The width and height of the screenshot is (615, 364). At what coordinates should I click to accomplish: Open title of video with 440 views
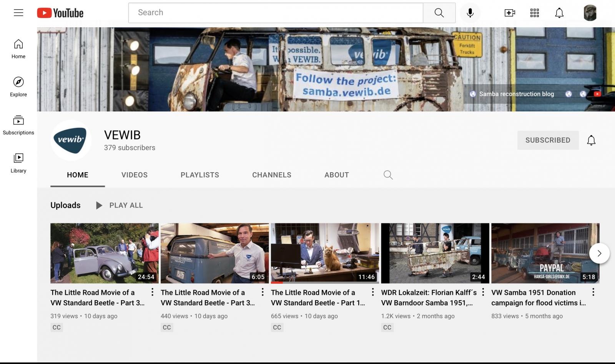208,298
